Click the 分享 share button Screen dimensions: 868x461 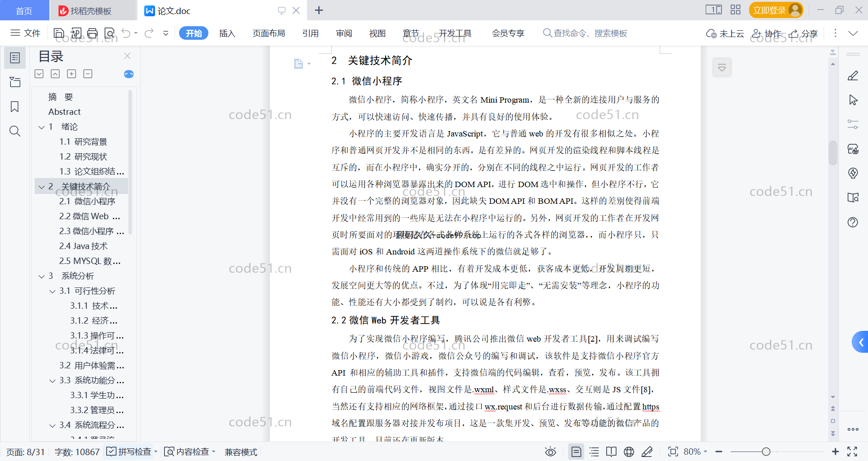point(803,33)
